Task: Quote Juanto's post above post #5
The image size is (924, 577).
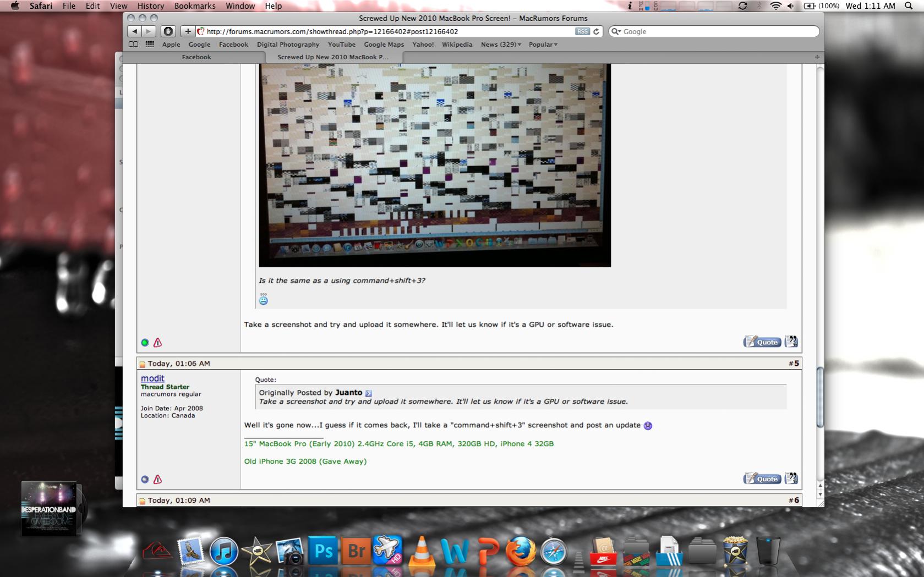Action: coord(762,342)
